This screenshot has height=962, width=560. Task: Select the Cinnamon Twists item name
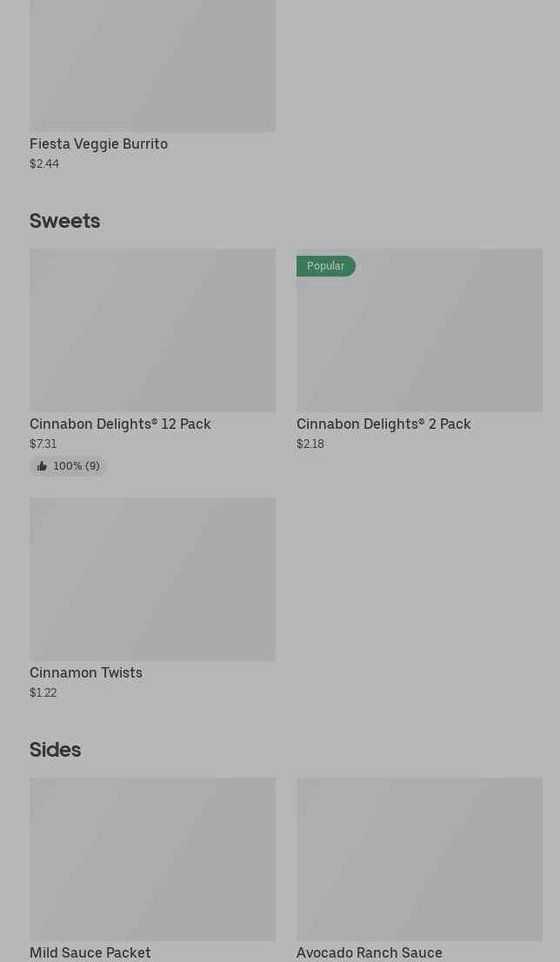coord(86,672)
